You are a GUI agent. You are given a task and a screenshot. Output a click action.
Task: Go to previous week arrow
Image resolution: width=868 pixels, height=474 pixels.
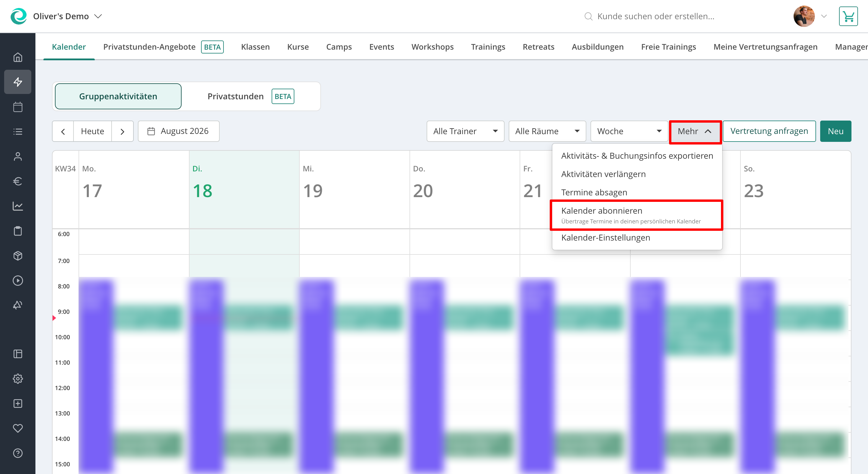(x=63, y=131)
